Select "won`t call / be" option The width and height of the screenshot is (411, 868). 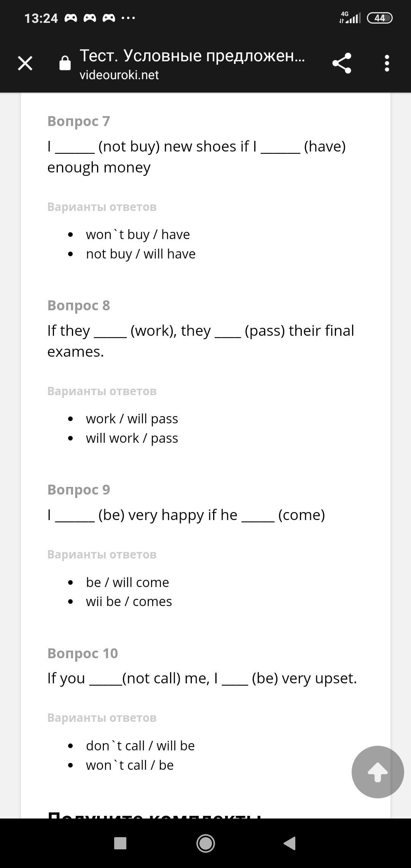coord(130,765)
